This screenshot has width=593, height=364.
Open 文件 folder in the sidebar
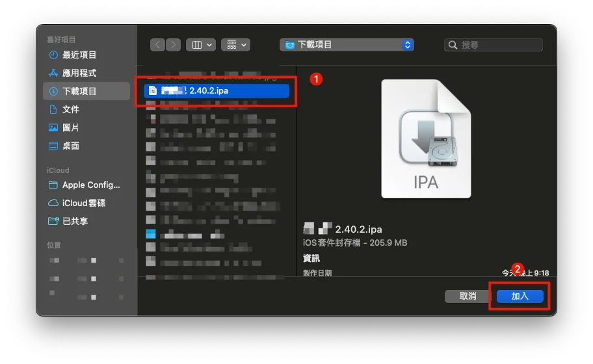tap(71, 109)
